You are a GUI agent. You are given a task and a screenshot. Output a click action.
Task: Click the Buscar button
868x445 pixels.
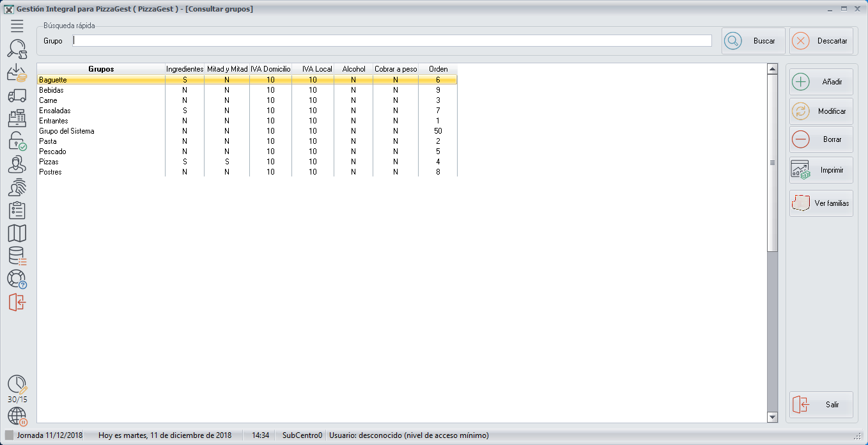[x=753, y=41]
